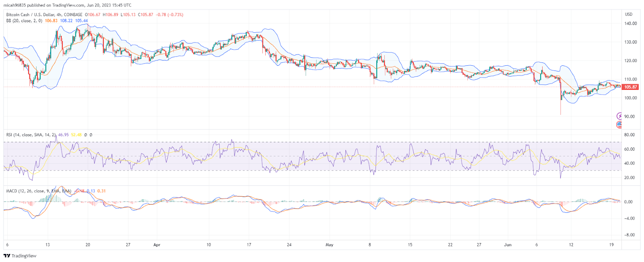644x262 pixels.
Task: Click the Apr label on the time axis
Action: pos(157,245)
